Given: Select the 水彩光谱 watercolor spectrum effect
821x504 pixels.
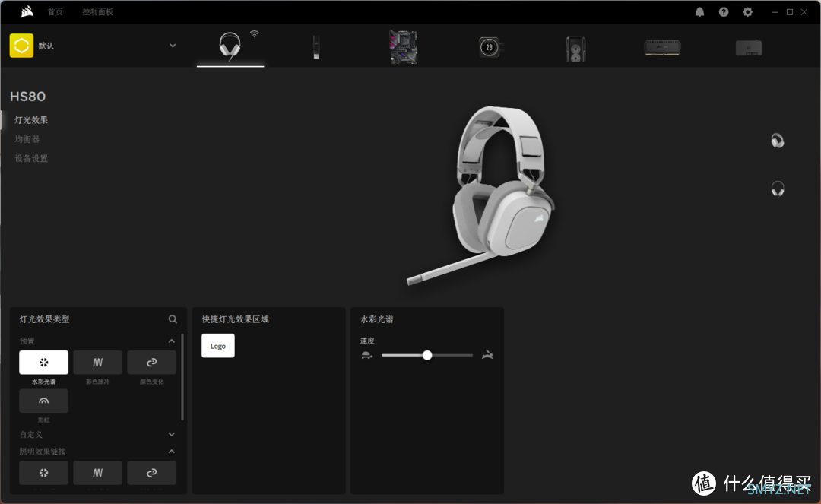Looking at the screenshot, I should pos(43,362).
